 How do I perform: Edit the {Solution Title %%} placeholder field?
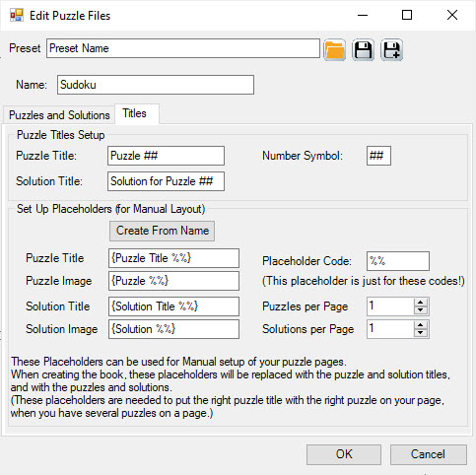(x=173, y=306)
